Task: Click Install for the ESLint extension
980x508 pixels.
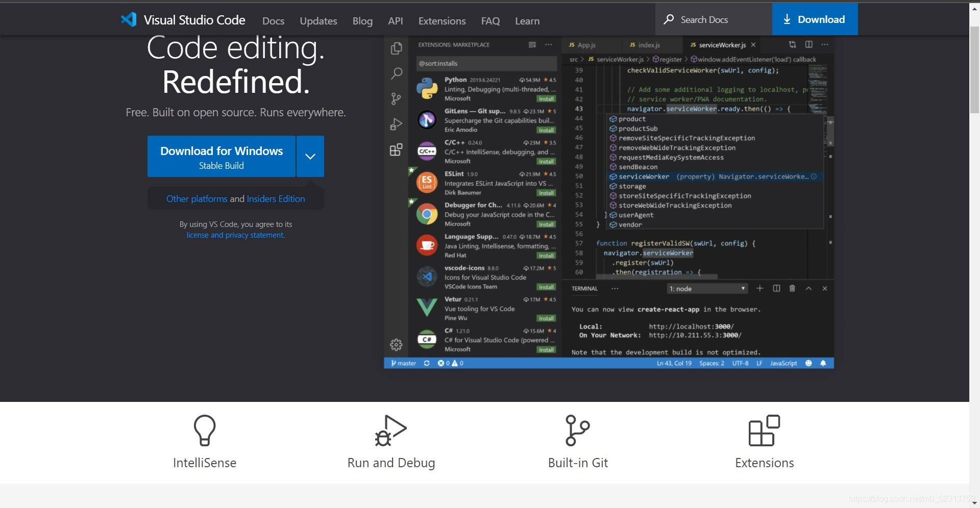Action: (x=546, y=193)
